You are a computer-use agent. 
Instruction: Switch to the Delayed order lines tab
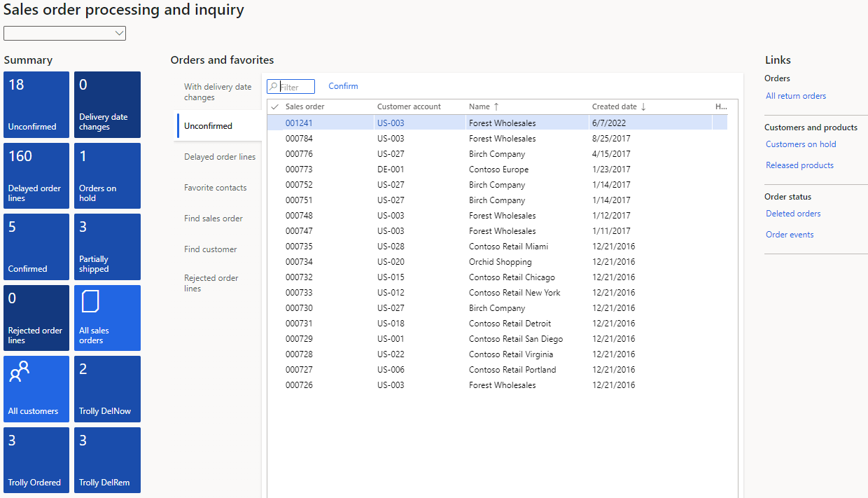coord(219,156)
